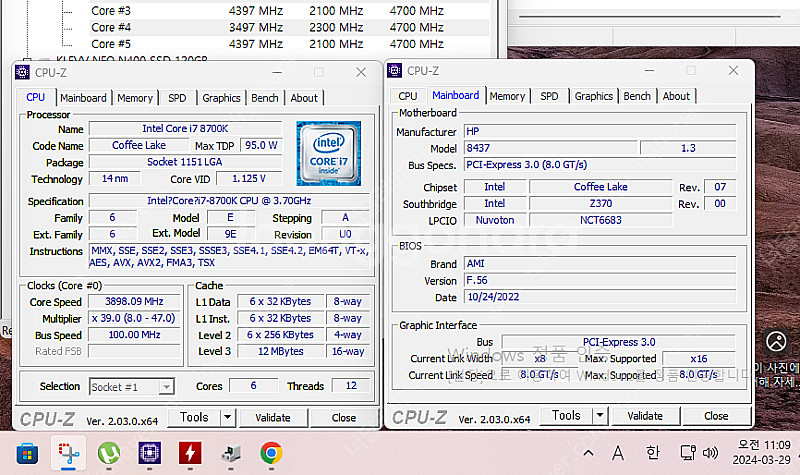Open the red lightning bolt taskbar app
The image size is (800, 475).
tap(190, 453)
